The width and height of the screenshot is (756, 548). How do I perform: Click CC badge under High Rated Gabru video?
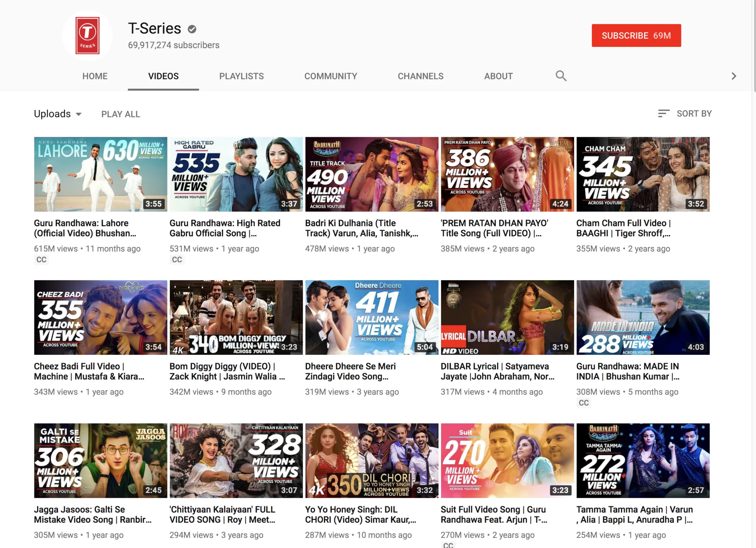[x=177, y=260]
